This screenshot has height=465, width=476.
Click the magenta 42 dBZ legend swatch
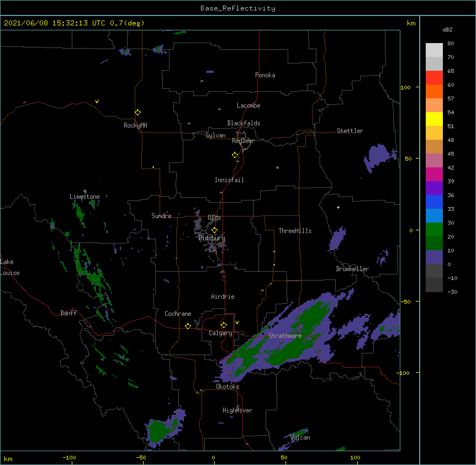point(434,174)
